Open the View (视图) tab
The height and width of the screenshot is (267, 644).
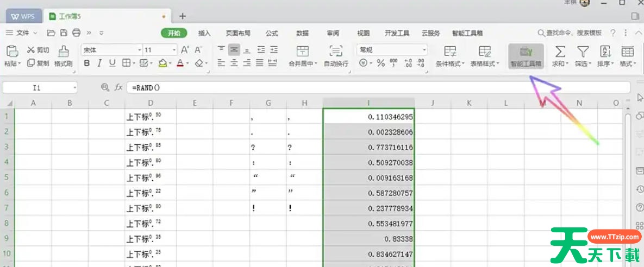pyautogui.click(x=363, y=33)
